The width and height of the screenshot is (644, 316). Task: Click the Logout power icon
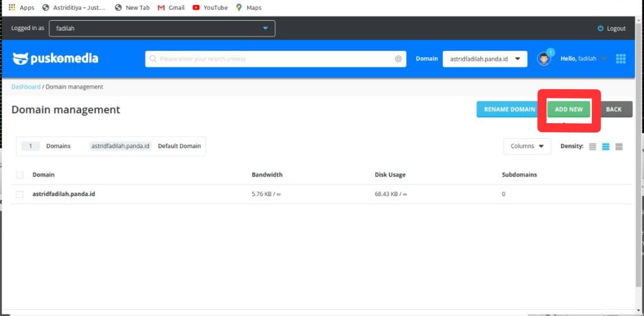[601, 28]
